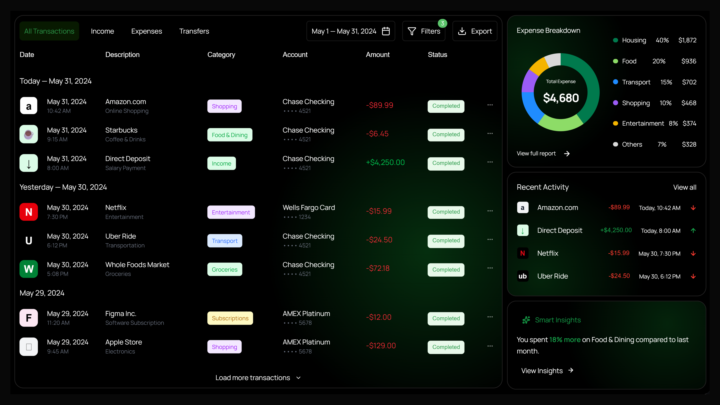Click the Amazon.com merchant icon in transactions table
The image size is (720, 405).
coord(28,106)
